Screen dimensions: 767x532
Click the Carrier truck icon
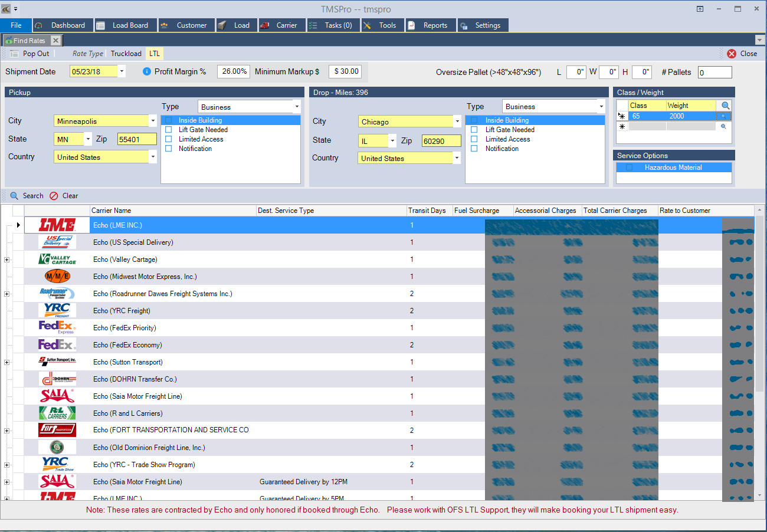click(264, 25)
